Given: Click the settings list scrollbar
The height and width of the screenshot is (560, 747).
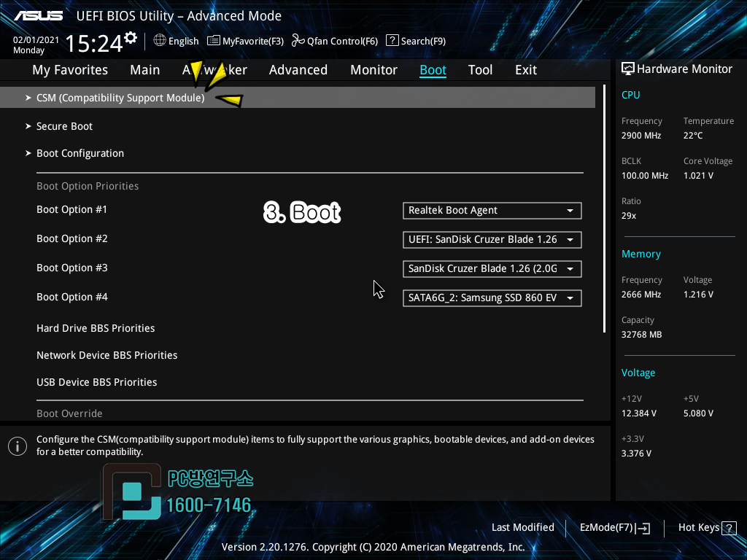Looking at the screenshot, I should click(x=604, y=209).
